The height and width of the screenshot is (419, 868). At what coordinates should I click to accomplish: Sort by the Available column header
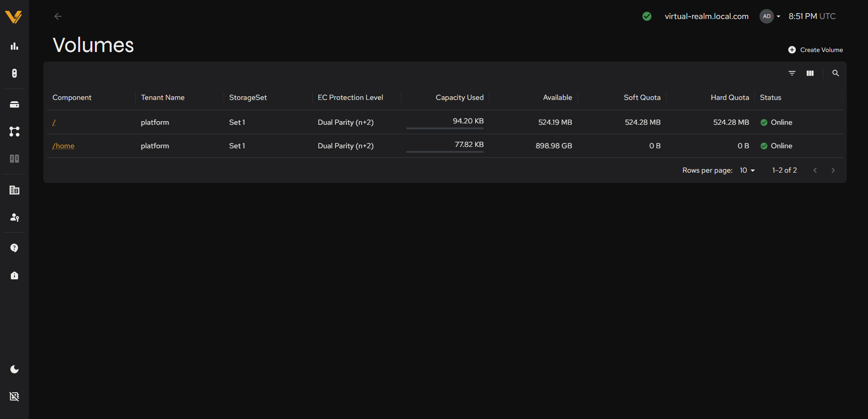[x=557, y=98]
